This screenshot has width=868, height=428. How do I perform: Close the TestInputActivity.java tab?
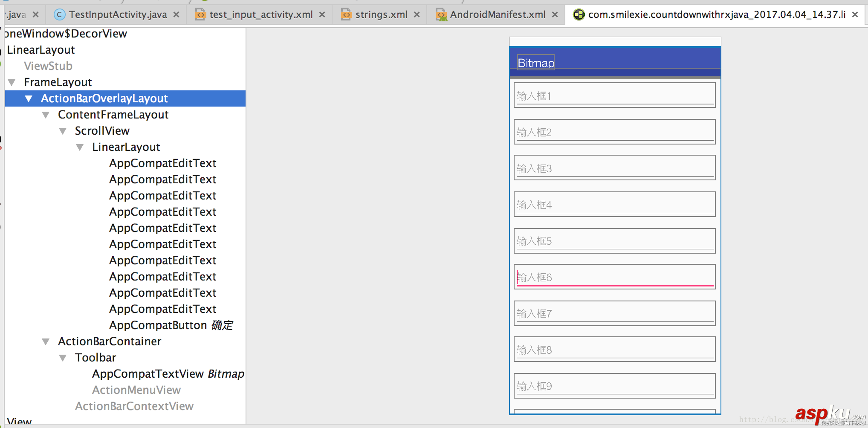(x=176, y=15)
